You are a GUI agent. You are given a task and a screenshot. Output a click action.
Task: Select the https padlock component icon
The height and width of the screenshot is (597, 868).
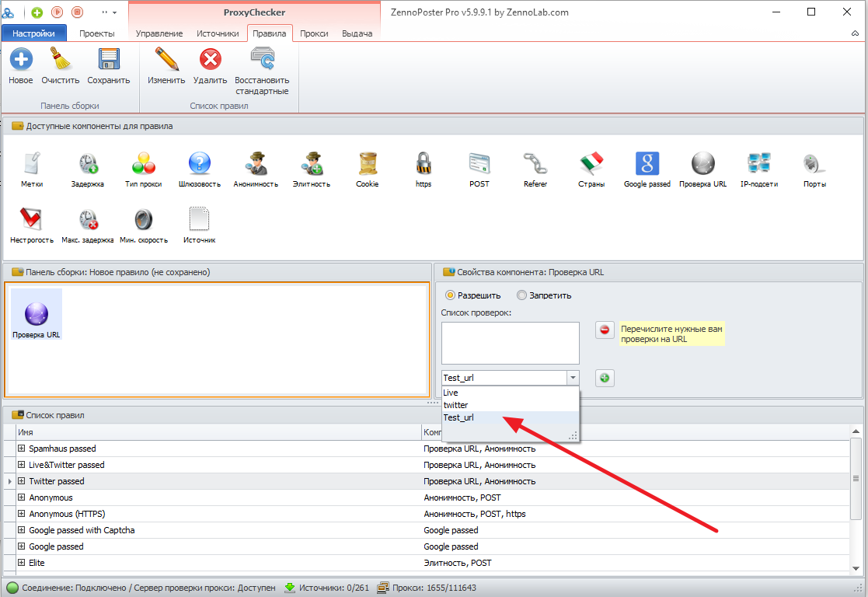[424, 164]
